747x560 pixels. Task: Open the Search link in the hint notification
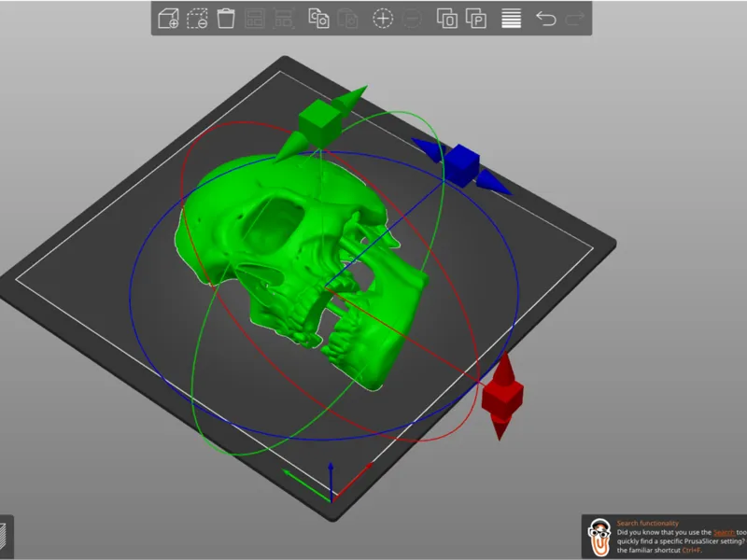point(724,532)
